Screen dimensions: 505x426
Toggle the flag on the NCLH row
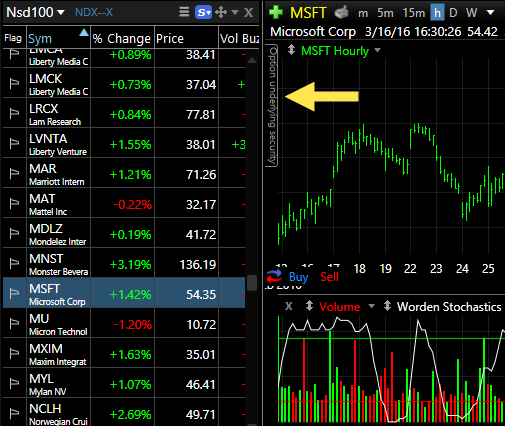(x=14, y=413)
